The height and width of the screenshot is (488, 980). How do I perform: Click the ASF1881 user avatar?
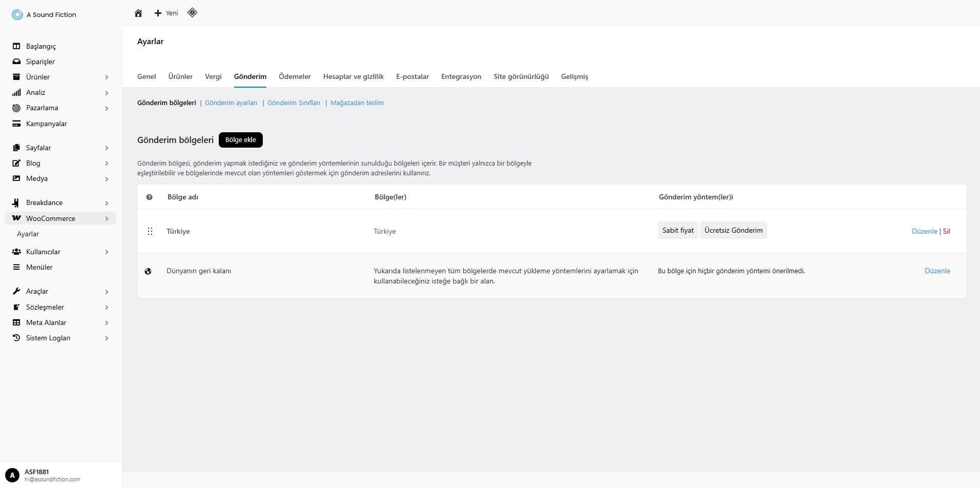(x=12, y=475)
